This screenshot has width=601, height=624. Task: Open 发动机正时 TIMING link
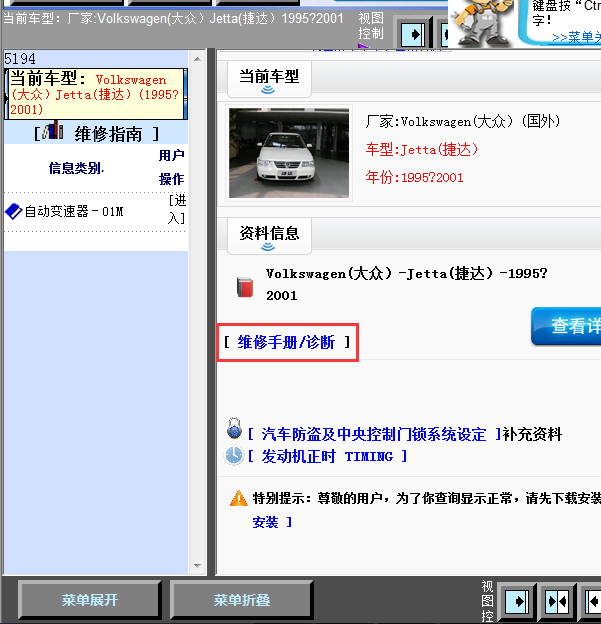click(x=327, y=456)
